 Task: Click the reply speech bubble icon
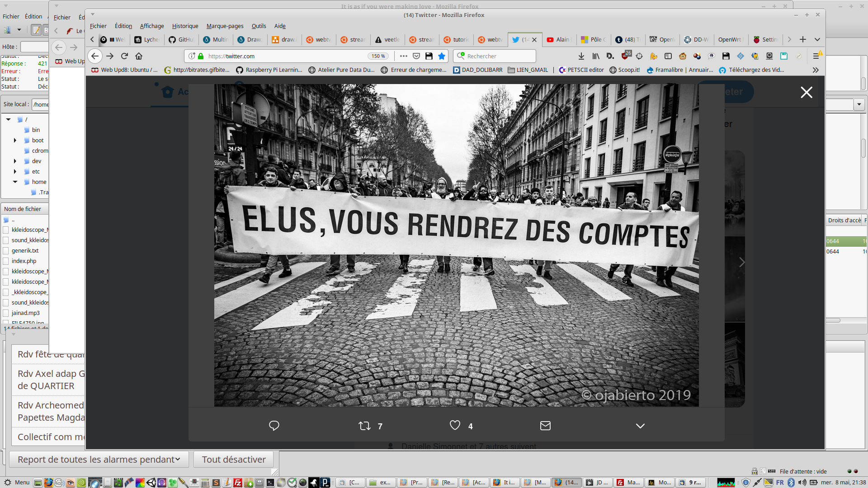274,426
